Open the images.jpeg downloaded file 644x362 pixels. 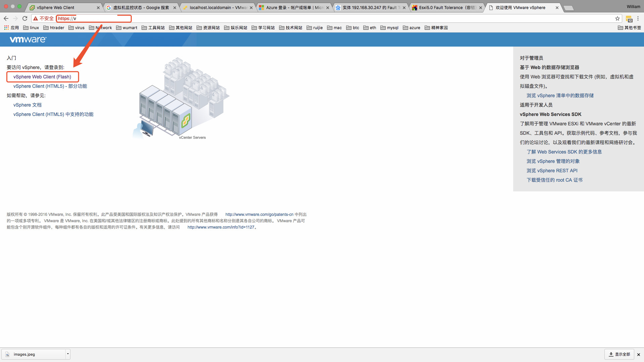tap(34, 354)
